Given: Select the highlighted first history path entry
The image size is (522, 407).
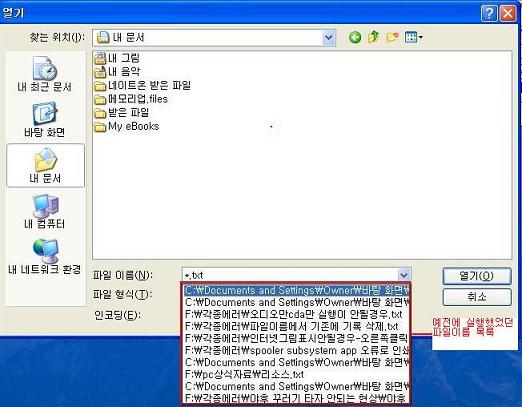Looking at the screenshot, I should click(297, 290).
